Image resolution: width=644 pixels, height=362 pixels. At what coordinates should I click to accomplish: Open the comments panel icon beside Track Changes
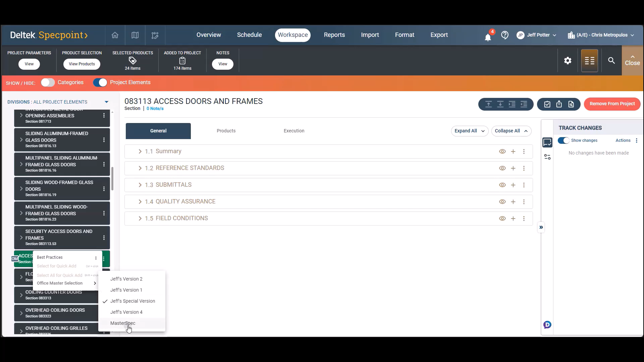[x=547, y=142]
